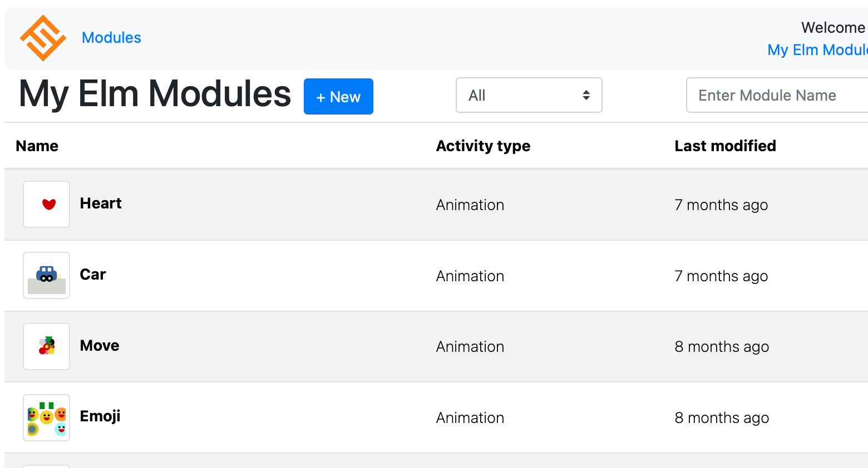
Task: Select the Emoji module name
Action: pos(100,416)
